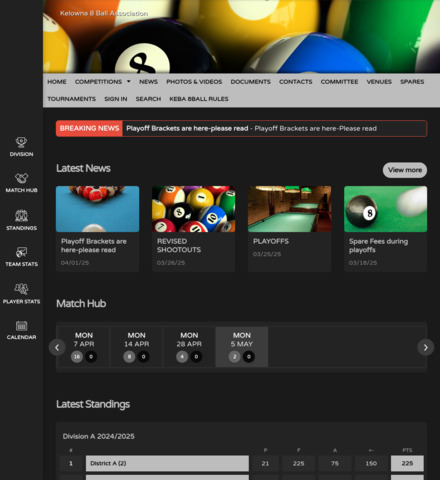Viewport: 440px width, 480px height.
Task: Go to the Home menu item
Action: pos(57,82)
